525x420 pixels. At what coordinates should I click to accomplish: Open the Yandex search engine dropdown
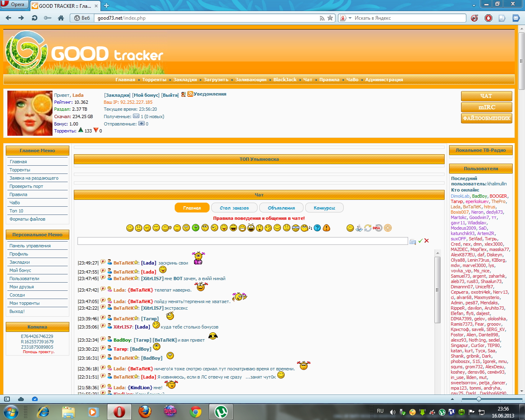pos(350,18)
